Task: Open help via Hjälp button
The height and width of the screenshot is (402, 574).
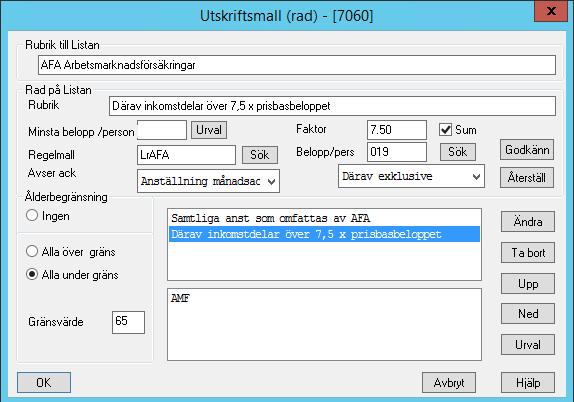Action: [528, 383]
